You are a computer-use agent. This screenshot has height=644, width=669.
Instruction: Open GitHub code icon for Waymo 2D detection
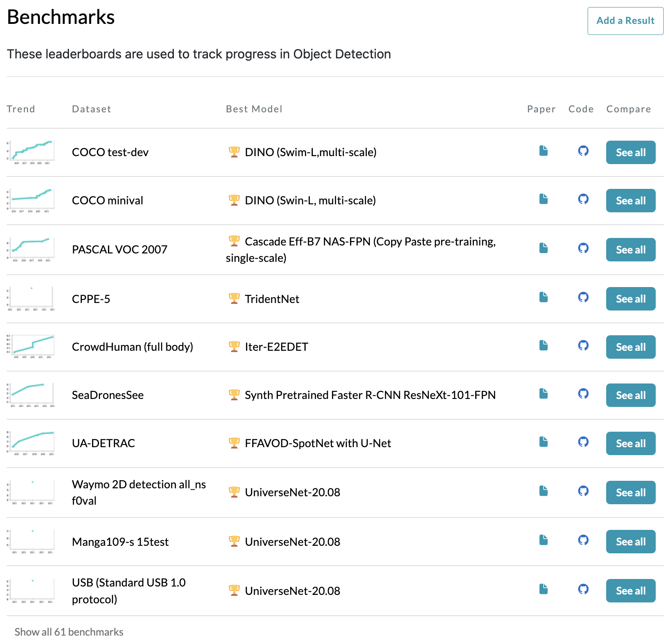(x=583, y=491)
